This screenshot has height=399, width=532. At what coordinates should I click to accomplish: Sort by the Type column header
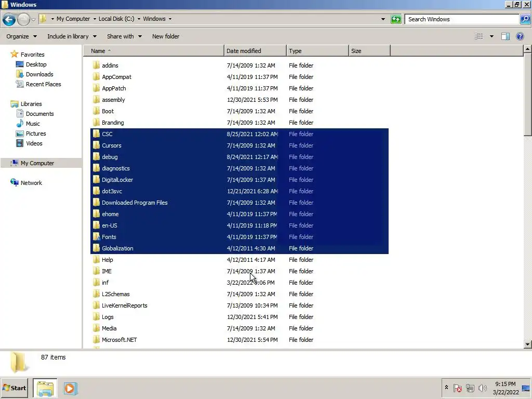pyautogui.click(x=317, y=51)
